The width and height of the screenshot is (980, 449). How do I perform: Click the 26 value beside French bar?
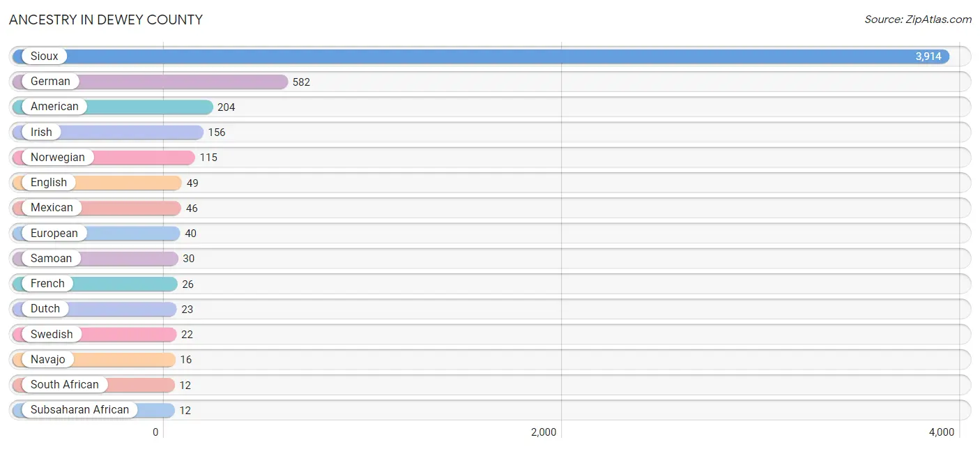188,284
